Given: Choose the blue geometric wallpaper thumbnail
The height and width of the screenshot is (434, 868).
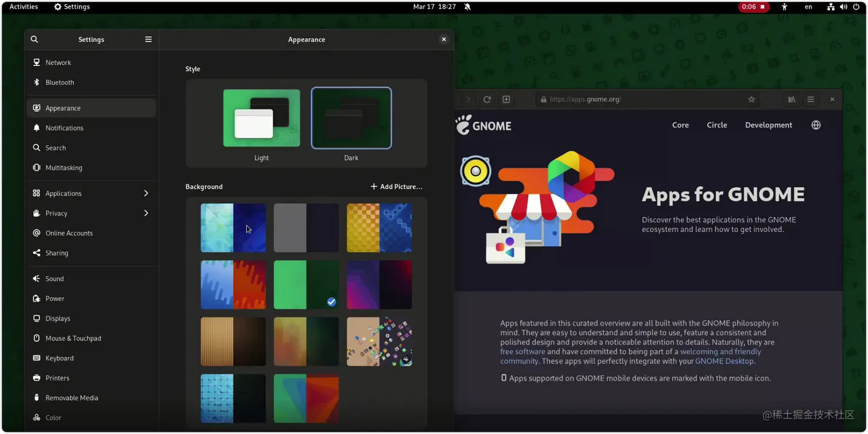Looking at the screenshot, I should [x=233, y=228].
